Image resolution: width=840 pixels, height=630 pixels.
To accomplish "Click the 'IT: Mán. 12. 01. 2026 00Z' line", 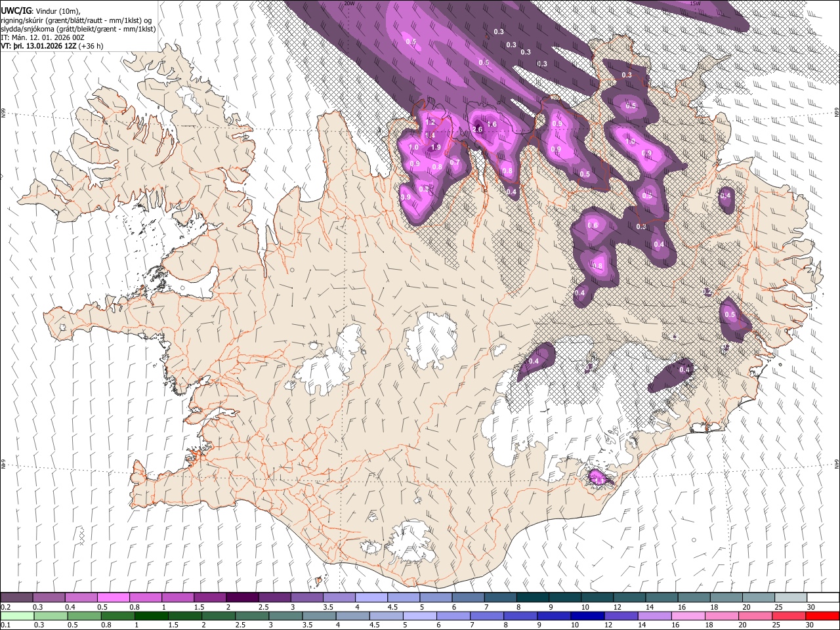I will 43,38.
